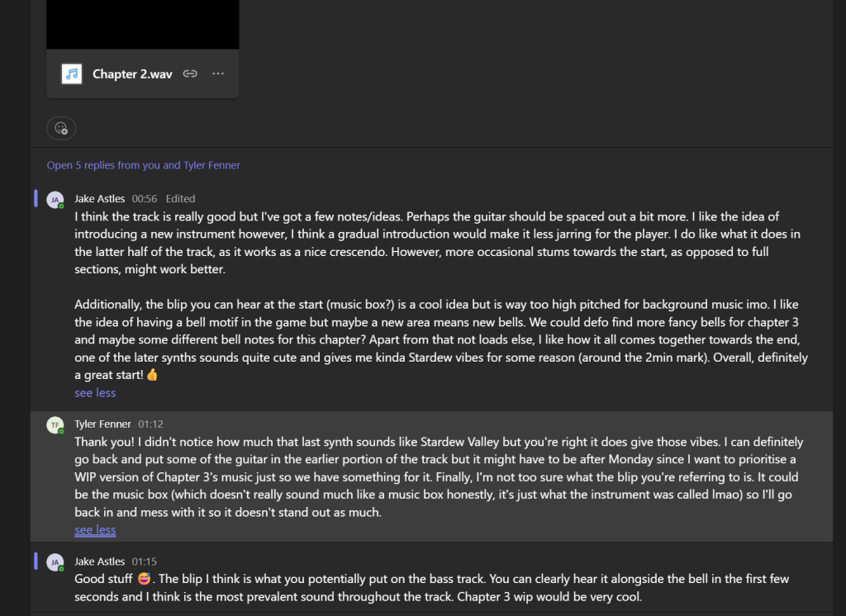The image size is (846, 616).
Task: Open Chapter 2.wav file name
Action: click(x=132, y=73)
